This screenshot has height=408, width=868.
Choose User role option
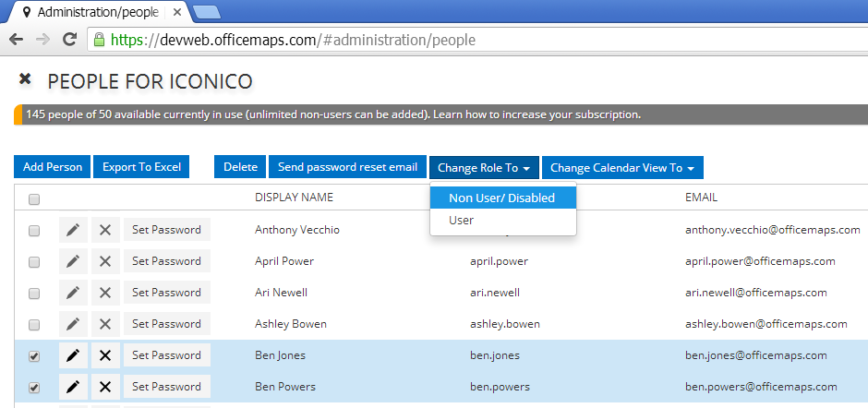(x=503, y=221)
